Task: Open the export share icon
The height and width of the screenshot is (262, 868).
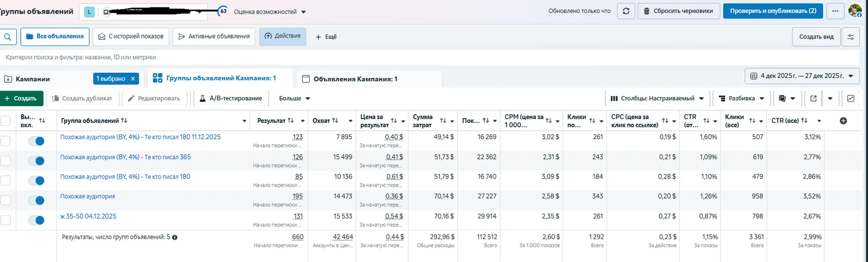Action: coord(813,98)
